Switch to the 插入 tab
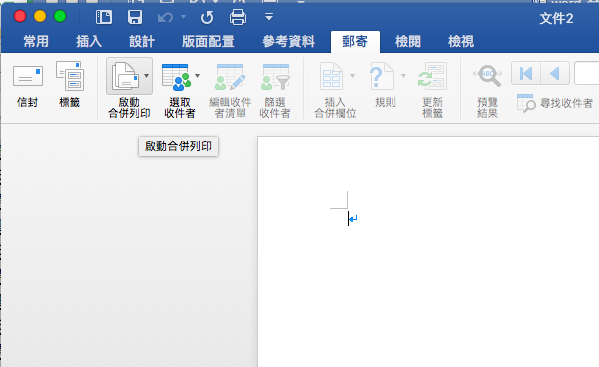The width and height of the screenshot is (599, 367). point(89,41)
